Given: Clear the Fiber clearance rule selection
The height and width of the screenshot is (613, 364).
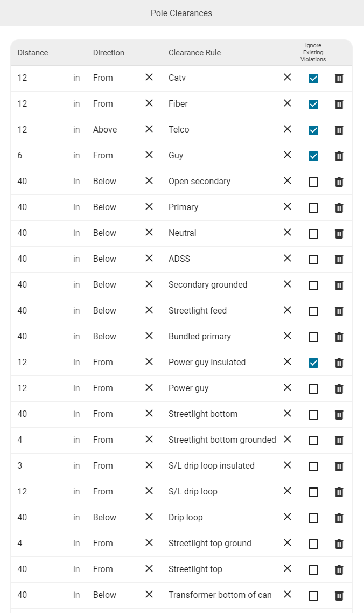Looking at the screenshot, I should 288,103.
